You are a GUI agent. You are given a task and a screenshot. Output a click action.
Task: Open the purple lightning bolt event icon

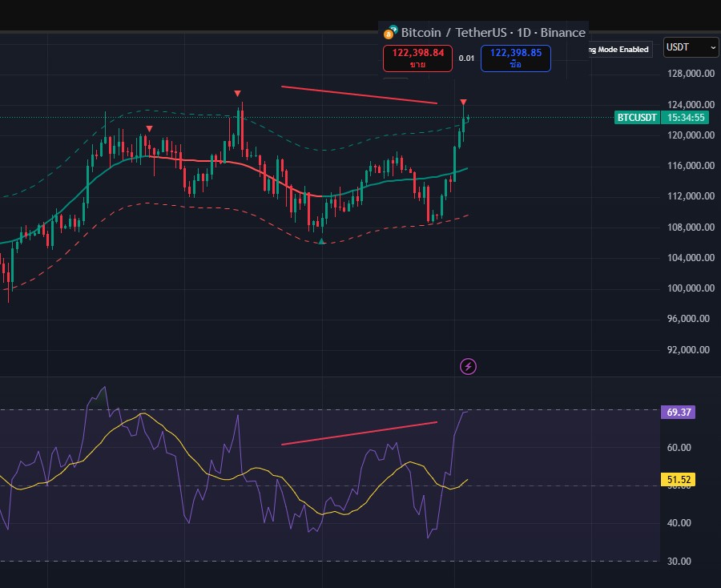coord(468,366)
